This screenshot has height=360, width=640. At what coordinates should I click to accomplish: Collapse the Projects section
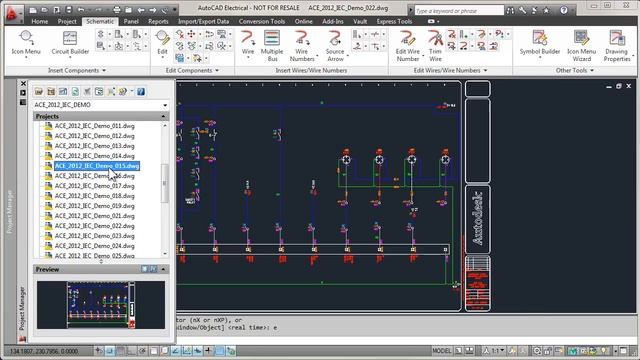click(163, 116)
